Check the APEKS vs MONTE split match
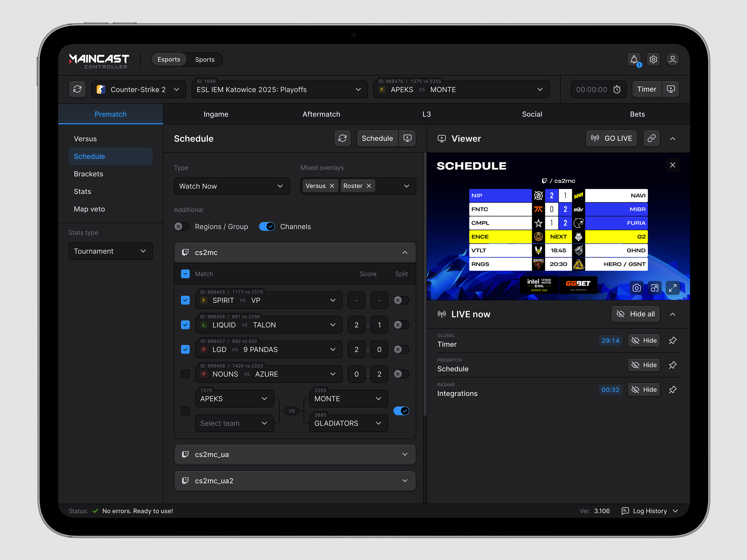Image resolution: width=747 pixels, height=560 pixels. pos(185,411)
